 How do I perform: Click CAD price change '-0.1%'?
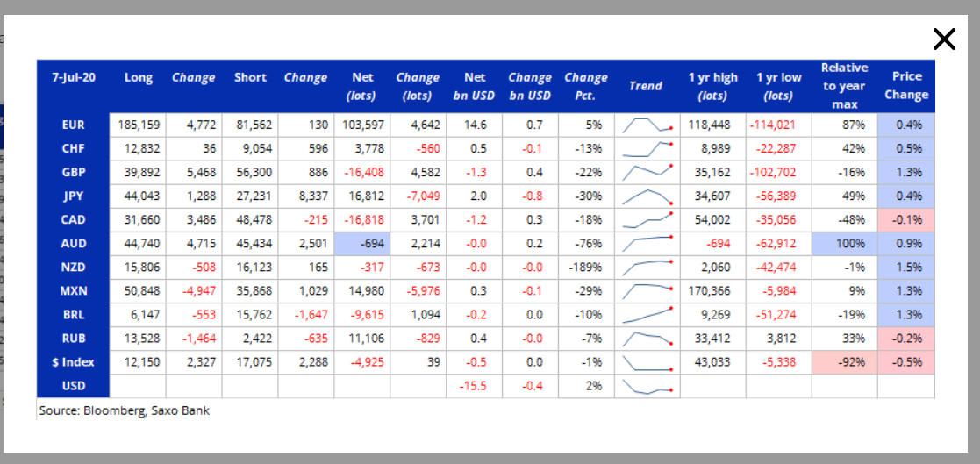pos(909,220)
